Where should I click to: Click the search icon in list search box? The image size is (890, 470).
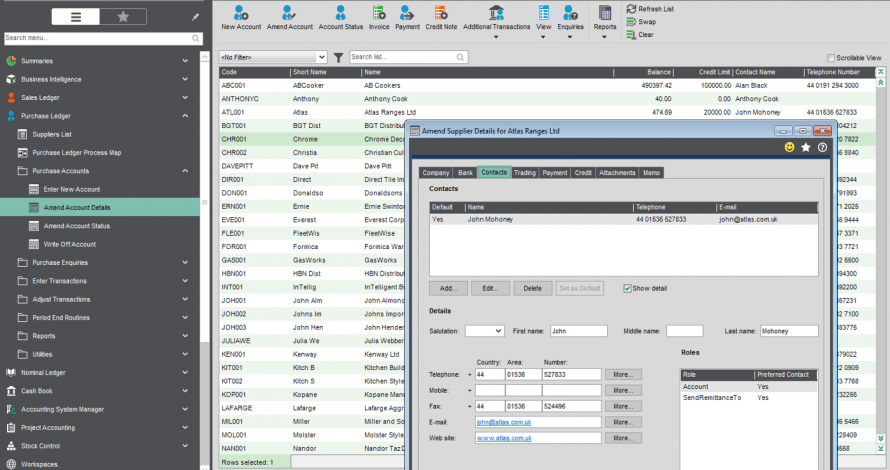(460, 57)
